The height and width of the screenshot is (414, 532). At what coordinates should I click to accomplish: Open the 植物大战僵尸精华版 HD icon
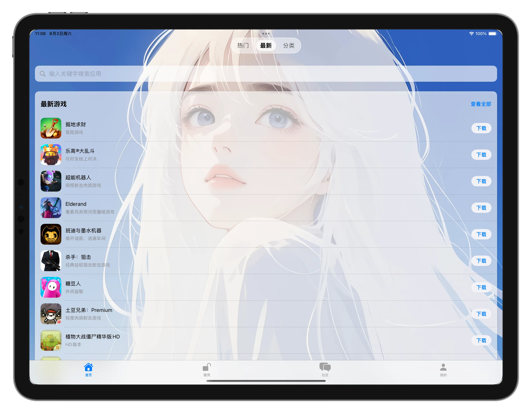[x=51, y=340]
